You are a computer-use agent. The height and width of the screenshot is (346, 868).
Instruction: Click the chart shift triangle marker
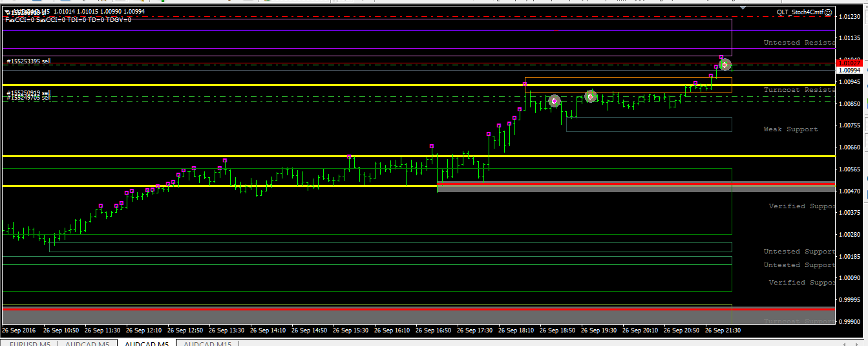pos(743,8)
